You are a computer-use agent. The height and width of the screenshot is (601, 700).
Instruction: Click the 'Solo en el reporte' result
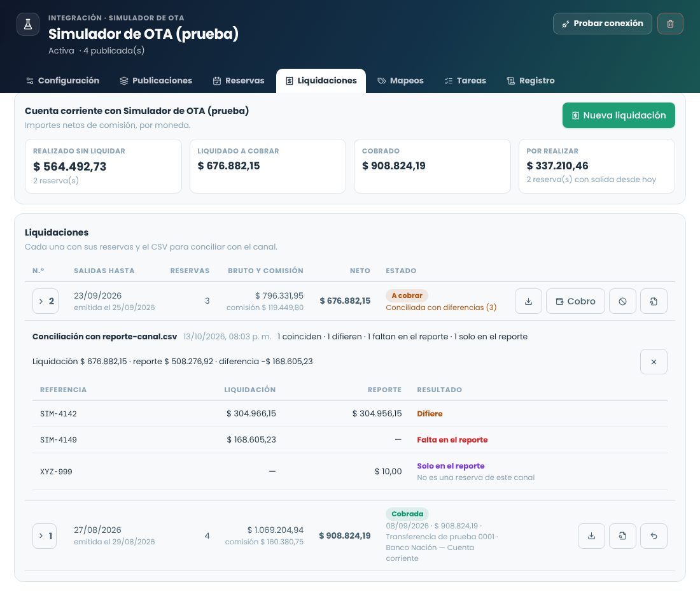[451, 466]
